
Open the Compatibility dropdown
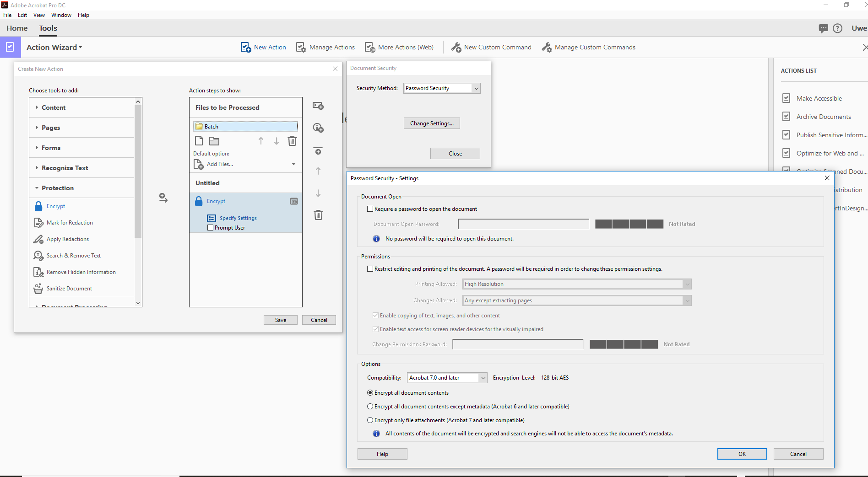(x=447, y=378)
